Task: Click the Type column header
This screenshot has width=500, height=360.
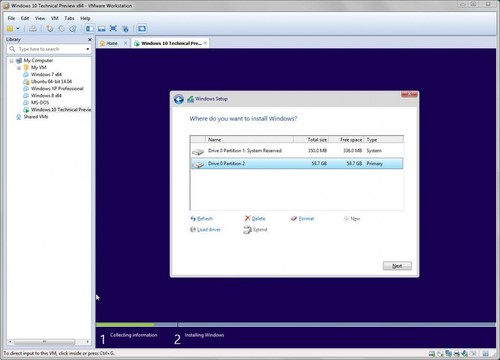Action: (384, 140)
